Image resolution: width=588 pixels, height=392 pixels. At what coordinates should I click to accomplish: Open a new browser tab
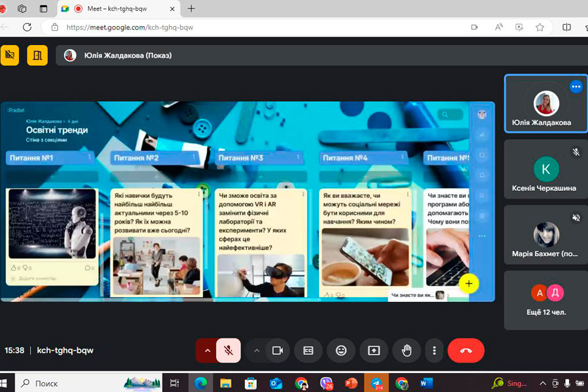pyautogui.click(x=191, y=8)
